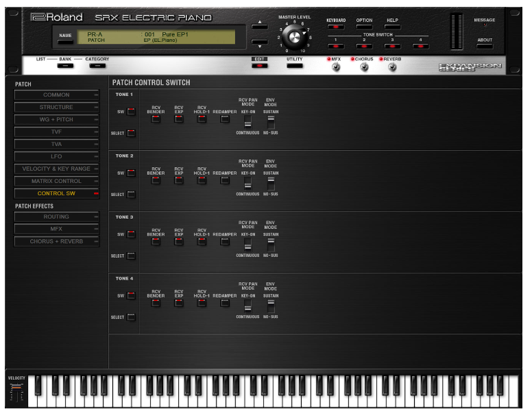Switch Tone 4 ENV MODE selector
This screenshot has width=532, height=418.
point(271,306)
